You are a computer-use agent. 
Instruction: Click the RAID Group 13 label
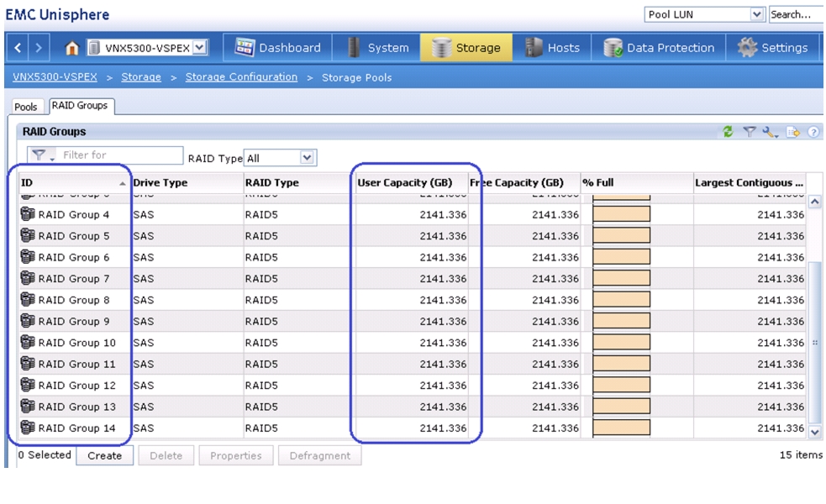(x=77, y=407)
